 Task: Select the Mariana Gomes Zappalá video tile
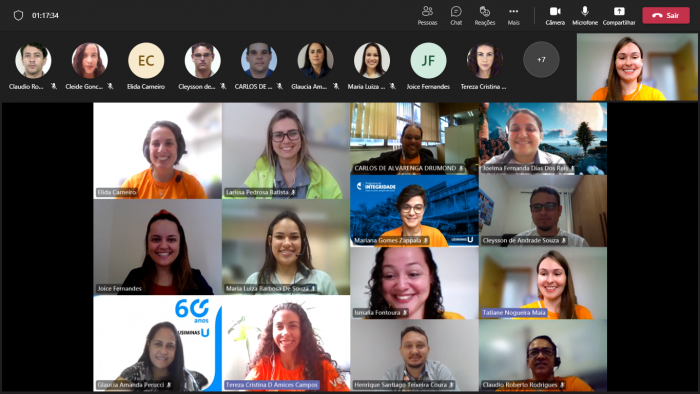(x=414, y=211)
